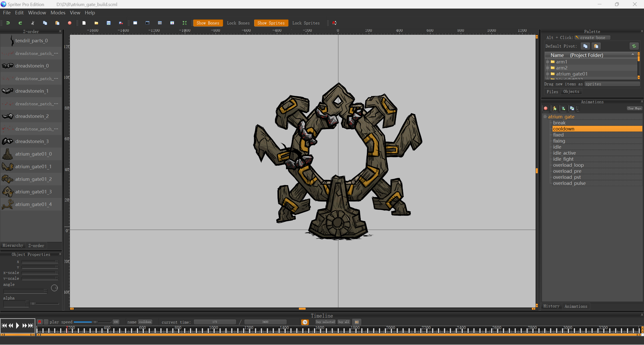Click the green fit-to-screen arrows icon
The width and height of the screenshot is (644, 345).
[185, 23]
